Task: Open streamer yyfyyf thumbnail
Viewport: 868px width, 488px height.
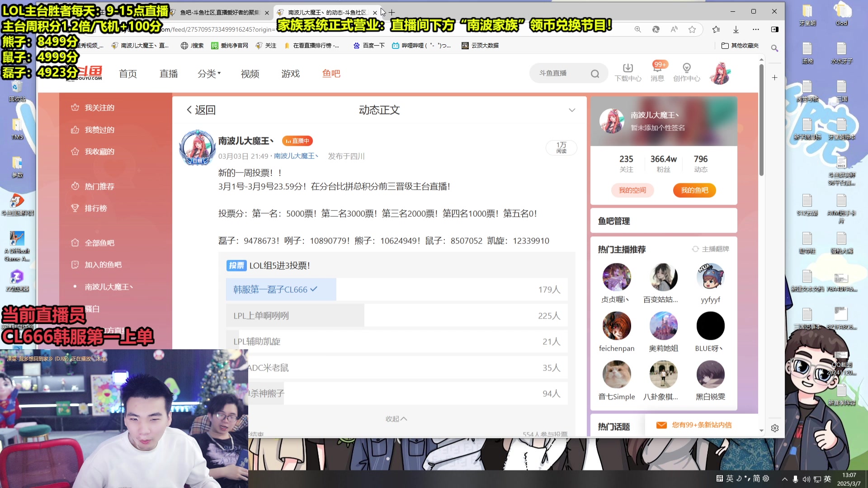Action: pyautogui.click(x=710, y=277)
